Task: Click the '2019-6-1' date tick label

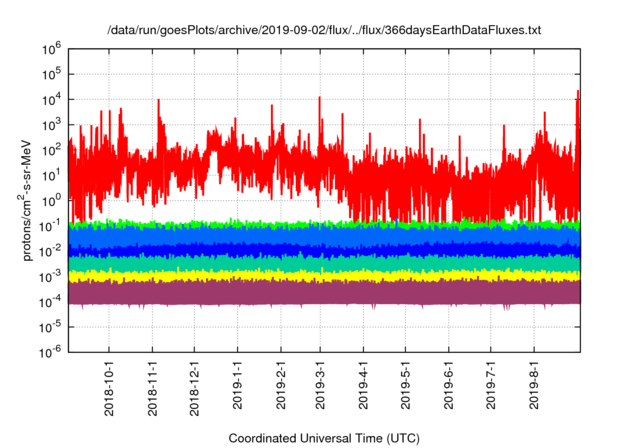Action: pyautogui.click(x=449, y=385)
